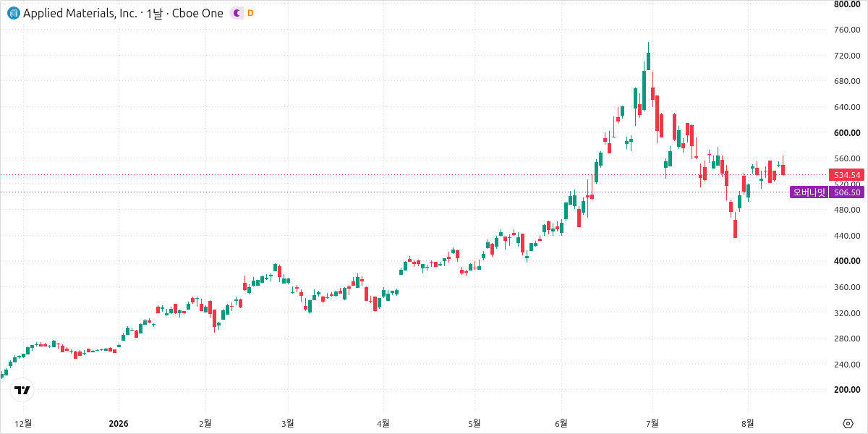Viewport: 868px width, 434px height.
Task: Click the 8월 time axis label
Action: [x=748, y=422]
